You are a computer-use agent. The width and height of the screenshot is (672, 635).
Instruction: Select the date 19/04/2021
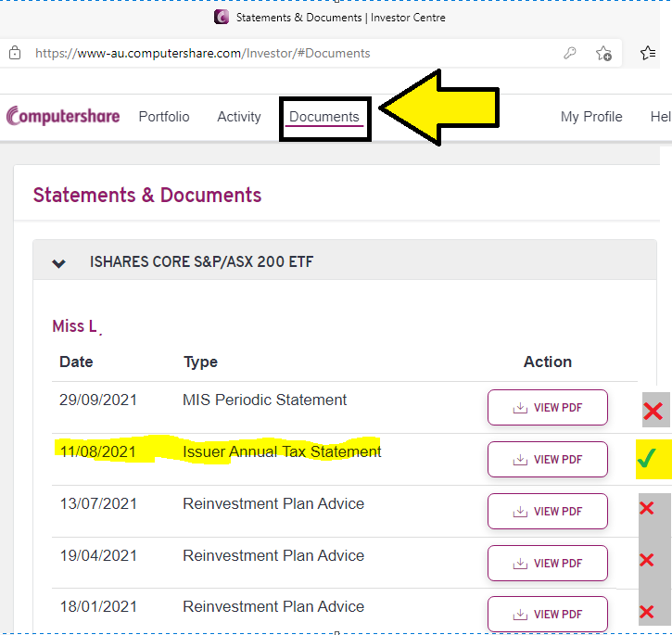click(97, 555)
